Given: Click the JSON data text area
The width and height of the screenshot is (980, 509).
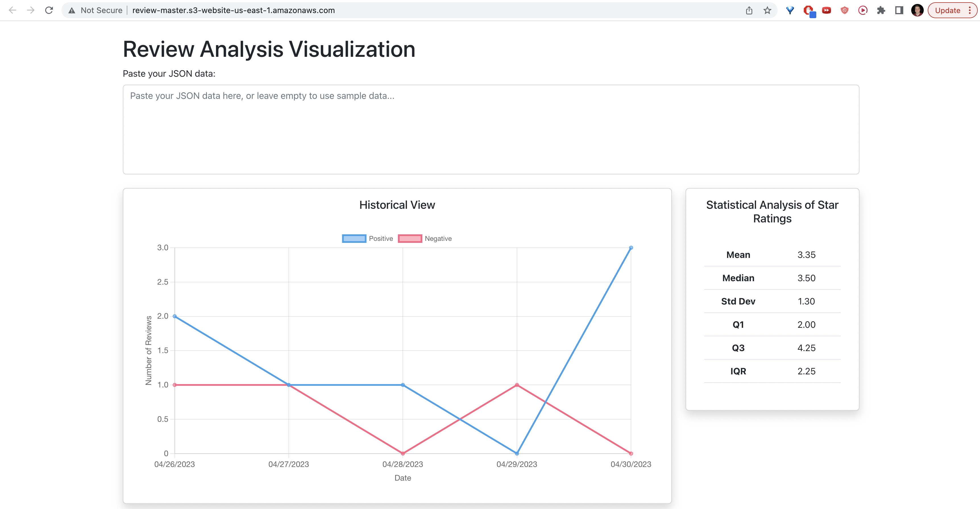Looking at the screenshot, I should [x=491, y=129].
